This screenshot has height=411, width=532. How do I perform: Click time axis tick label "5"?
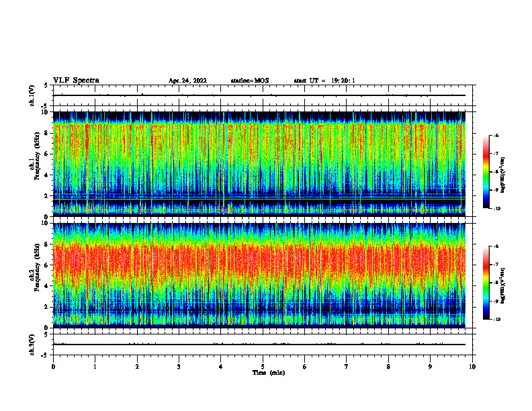[263, 367]
